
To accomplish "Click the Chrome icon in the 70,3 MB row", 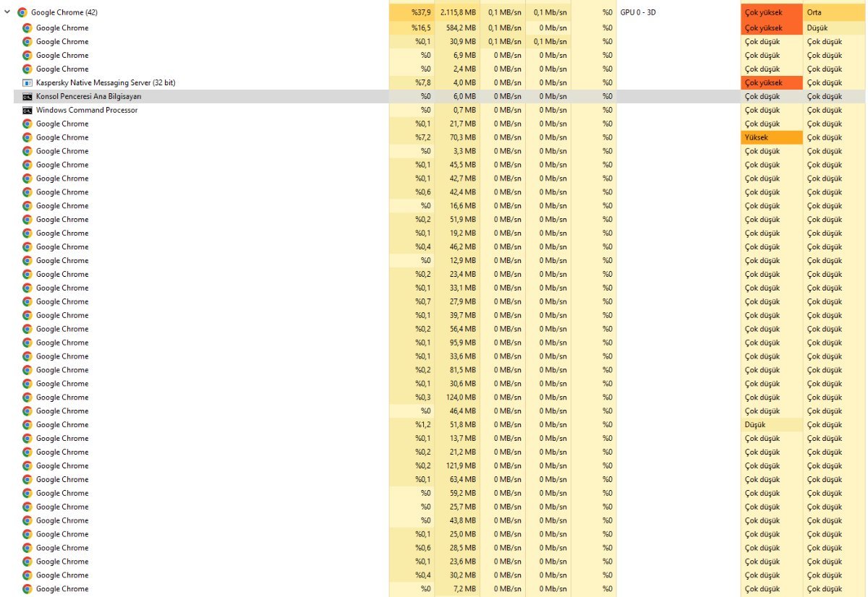I will point(27,137).
